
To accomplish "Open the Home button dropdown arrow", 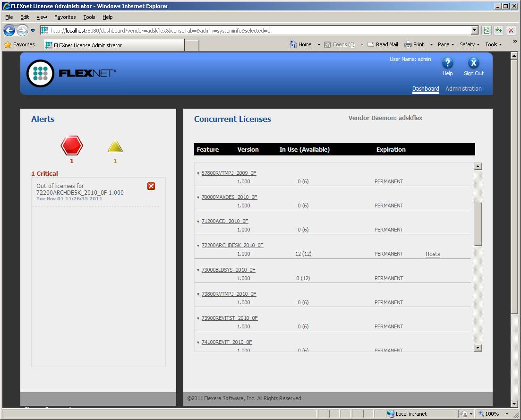I will (319, 44).
